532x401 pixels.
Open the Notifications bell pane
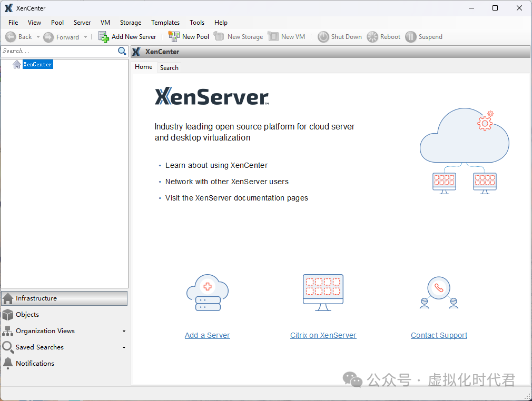8,363
